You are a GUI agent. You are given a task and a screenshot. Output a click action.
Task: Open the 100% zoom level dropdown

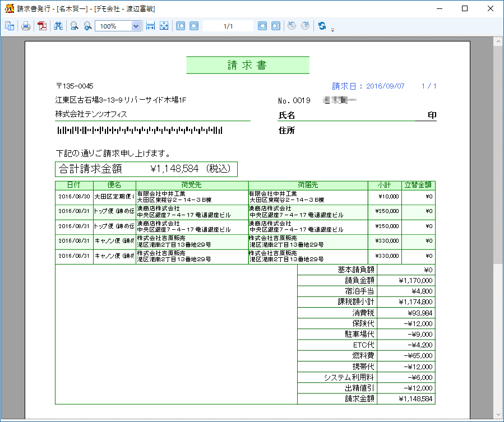click(x=136, y=26)
